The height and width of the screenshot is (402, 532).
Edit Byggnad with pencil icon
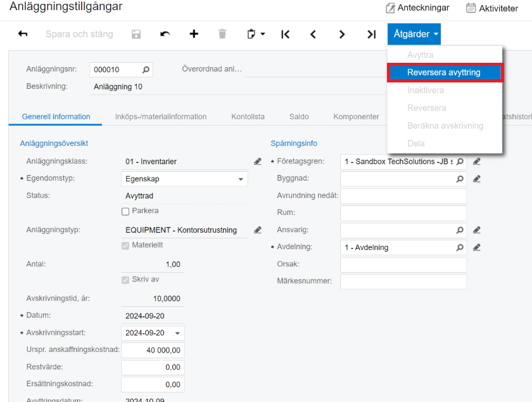(477, 179)
